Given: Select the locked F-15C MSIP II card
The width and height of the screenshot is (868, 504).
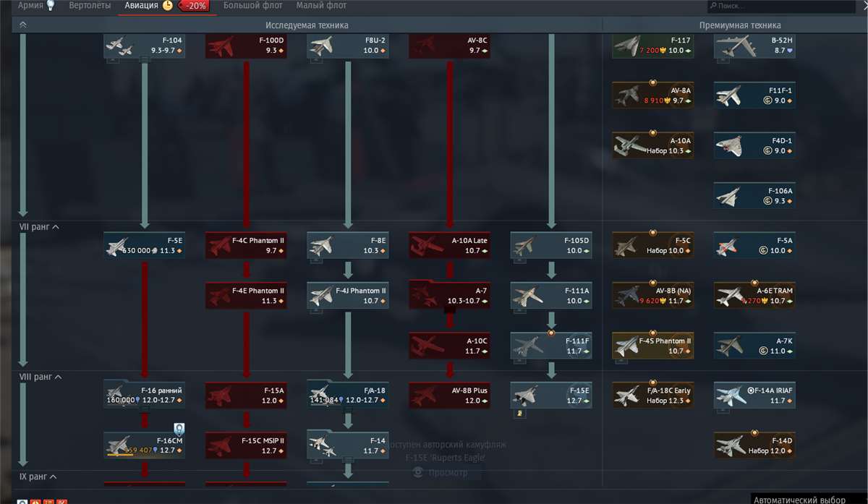Looking at the screenshot, I should [x=246, y=445].
